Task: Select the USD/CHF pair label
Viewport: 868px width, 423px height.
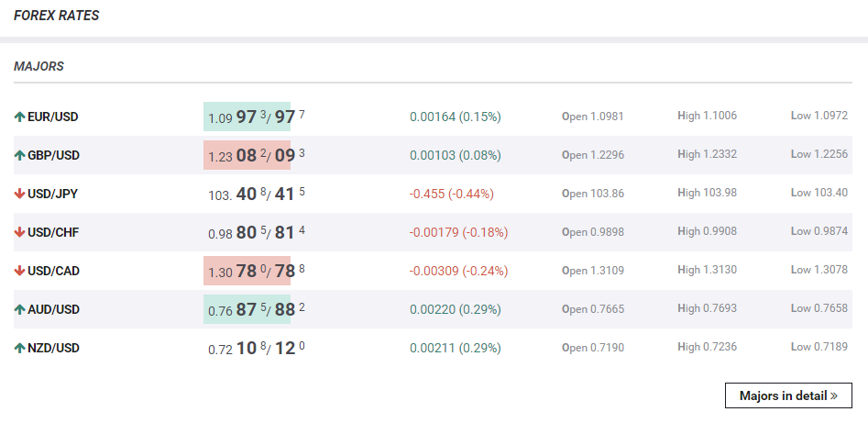Action: (53, 232)
